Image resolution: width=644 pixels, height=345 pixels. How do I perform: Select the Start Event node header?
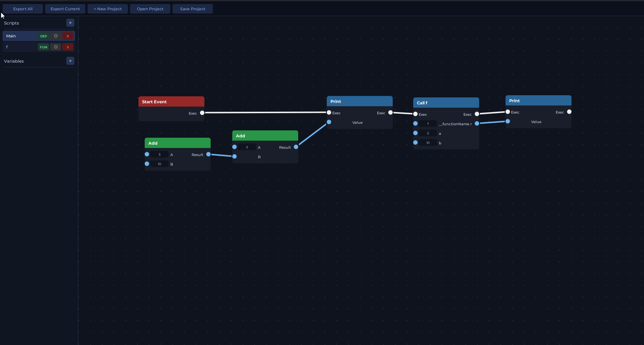point(171,101)
